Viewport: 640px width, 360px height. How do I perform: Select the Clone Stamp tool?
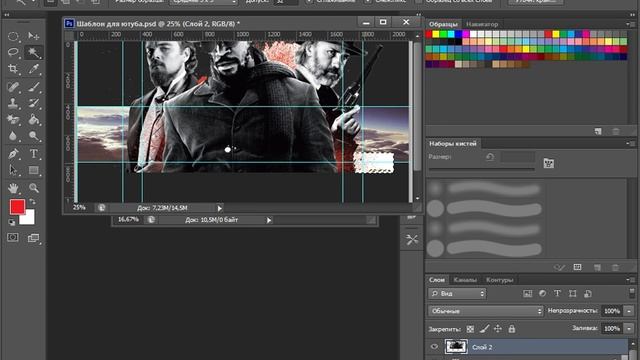[13, 102]
